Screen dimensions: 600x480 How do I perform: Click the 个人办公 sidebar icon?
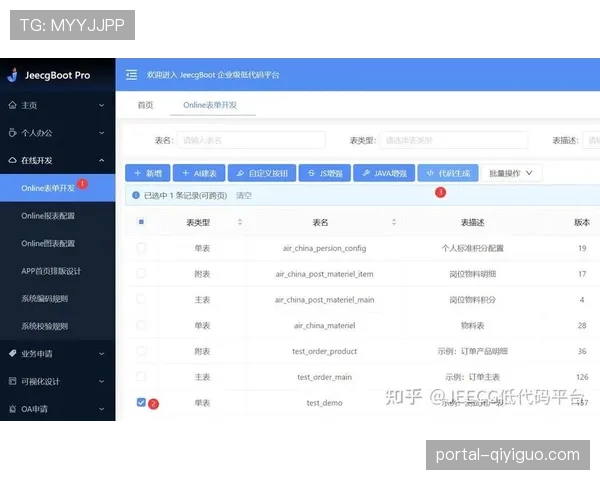[x=13, y=132]
